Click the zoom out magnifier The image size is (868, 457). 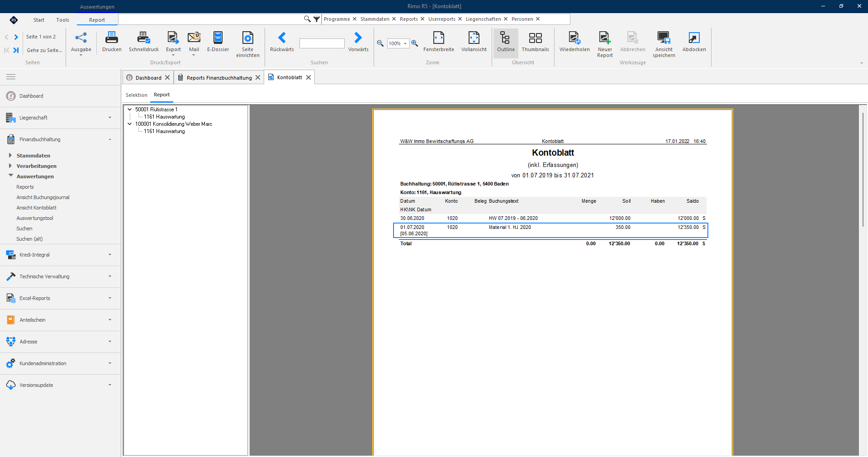coord(380,43)
